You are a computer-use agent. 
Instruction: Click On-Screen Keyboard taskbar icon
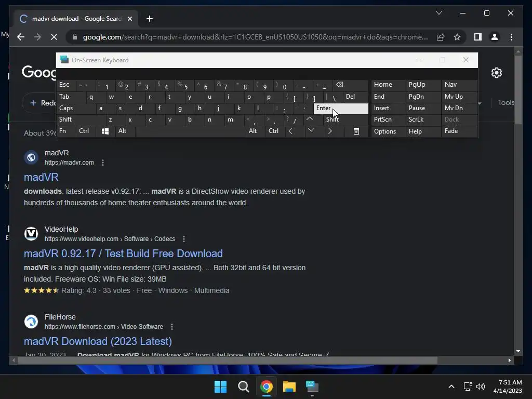312,387
